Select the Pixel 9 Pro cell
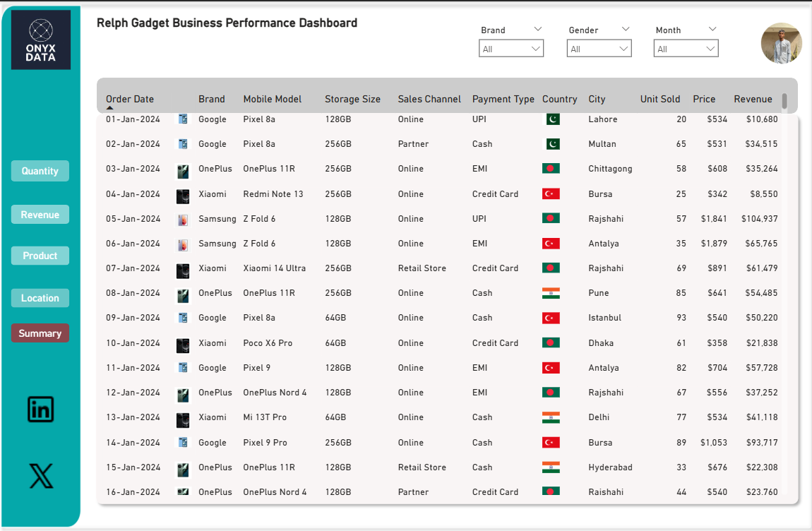 tap(265, 443)
